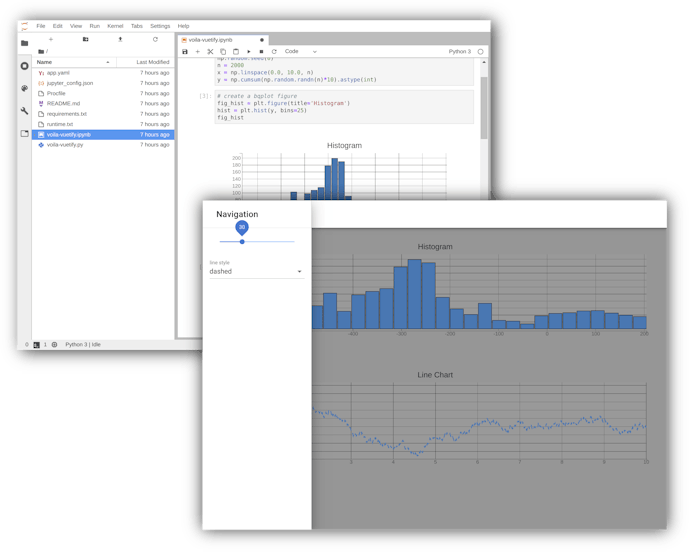The width and height of the screenshot is (692, 560).
Task: Click the slider track in Navigation panel
Action: [257, 242]
